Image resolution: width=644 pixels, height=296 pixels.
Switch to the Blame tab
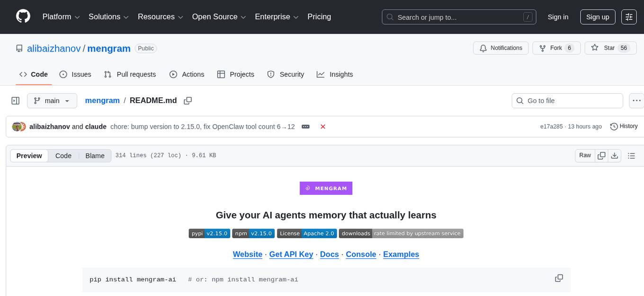(x=95, y=155)
